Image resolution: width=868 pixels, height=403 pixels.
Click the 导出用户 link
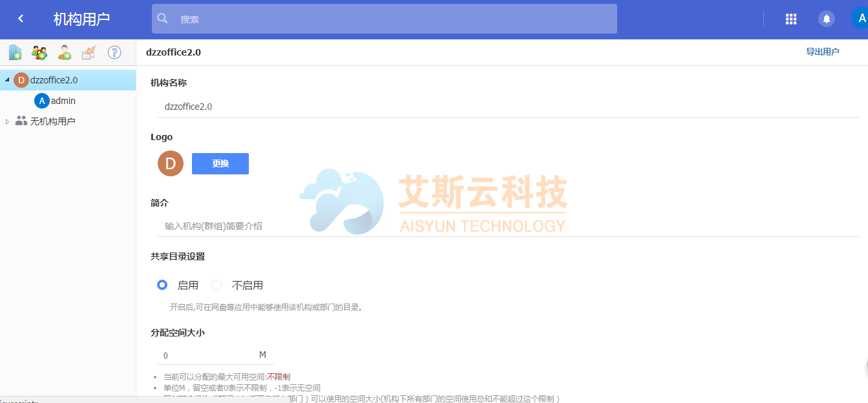[x=822, y=52]
